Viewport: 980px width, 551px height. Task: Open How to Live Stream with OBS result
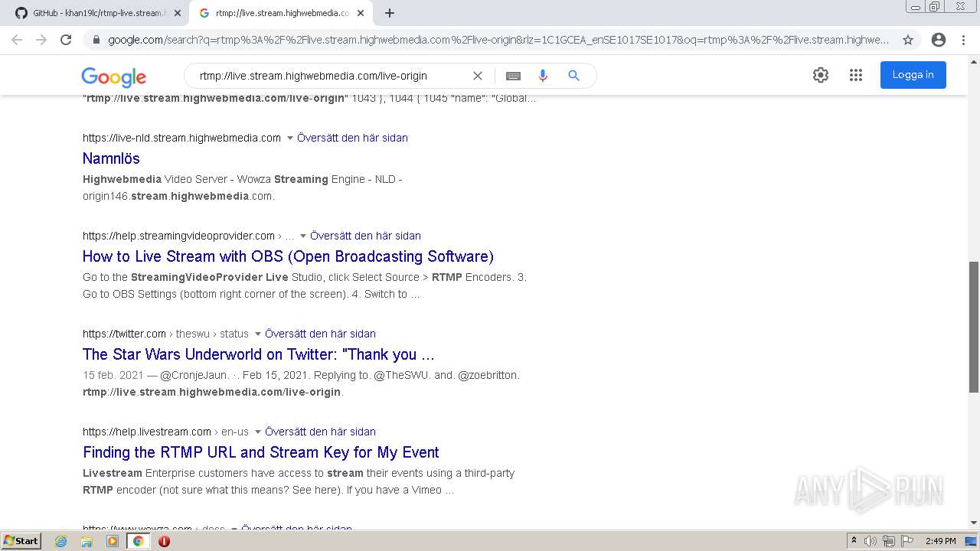coord(288,256)
